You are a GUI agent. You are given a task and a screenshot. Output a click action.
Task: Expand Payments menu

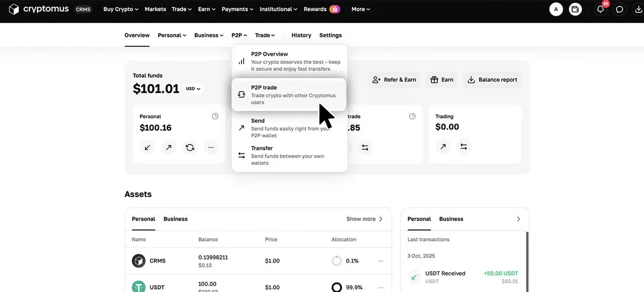(x=238, y=9)
